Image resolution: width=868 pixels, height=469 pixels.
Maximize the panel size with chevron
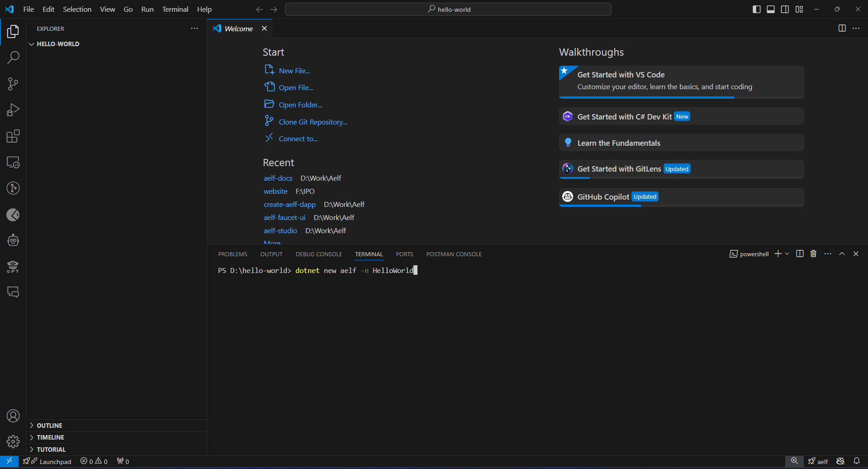[x=842, y=254]
